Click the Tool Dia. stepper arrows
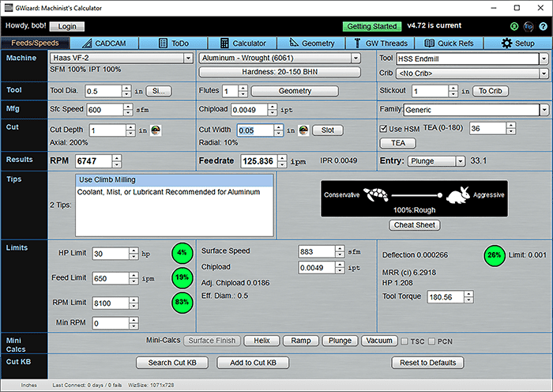 pos(126,92)
